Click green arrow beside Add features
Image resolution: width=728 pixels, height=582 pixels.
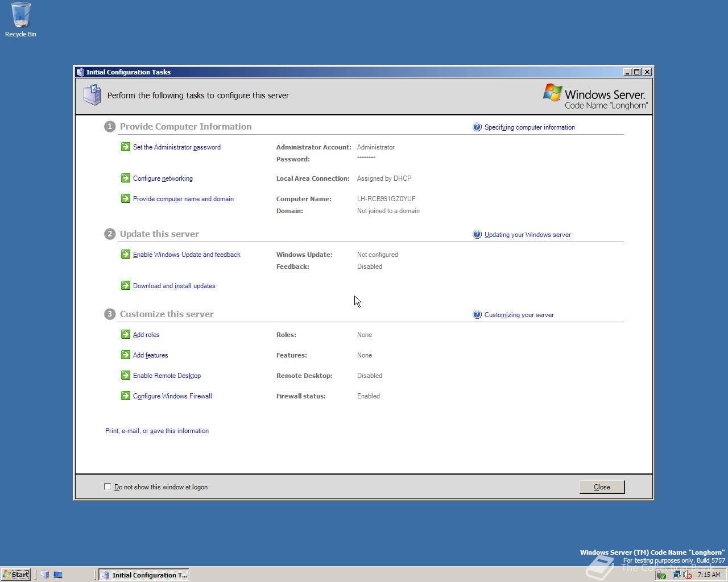click(126, 355)
